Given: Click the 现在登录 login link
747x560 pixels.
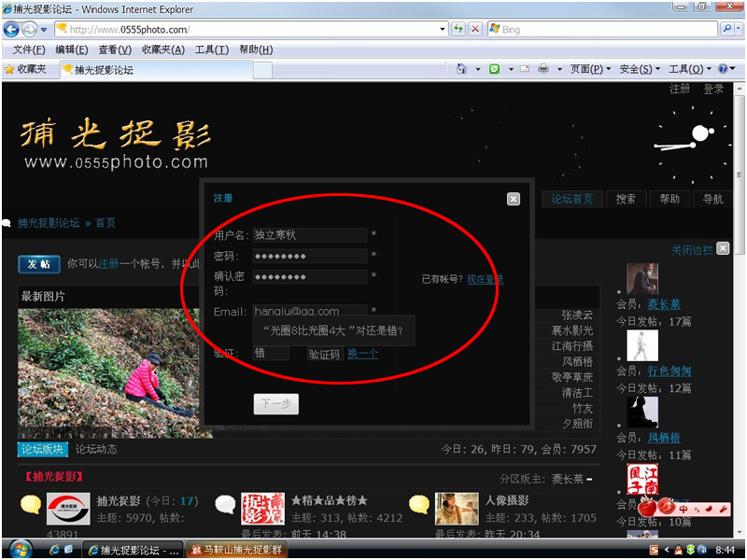Looking at the screenshot, I should tap(485, 279).
